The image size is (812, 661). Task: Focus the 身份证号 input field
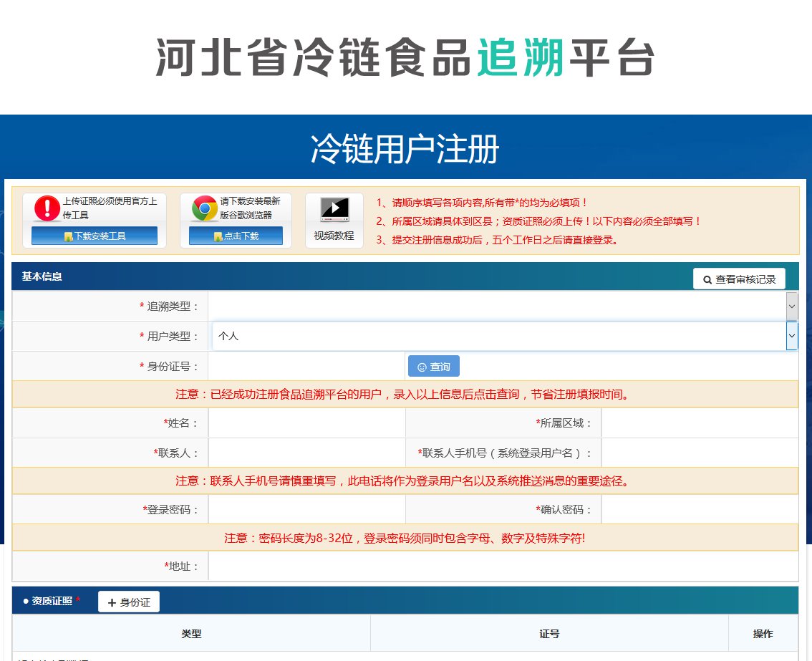pyautogui.click(x=306, y=366)
